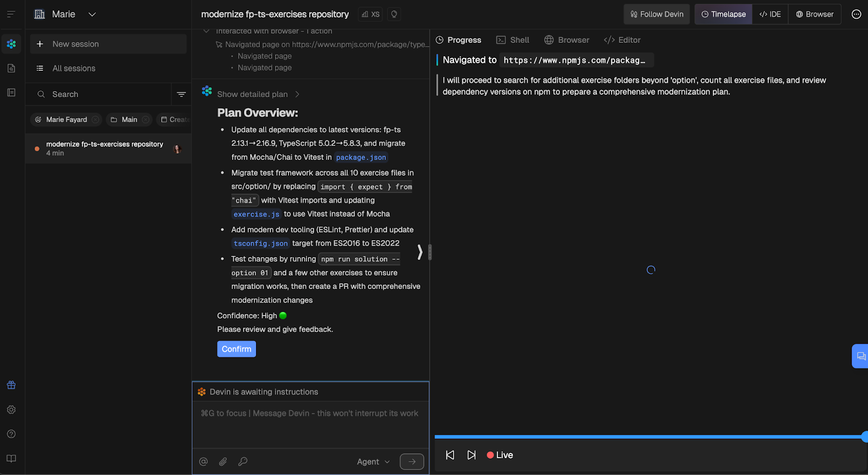This screenshot has width=868, height=475.
Task: Start a New session
Action: pyautogui.click(x=108, y=44)
